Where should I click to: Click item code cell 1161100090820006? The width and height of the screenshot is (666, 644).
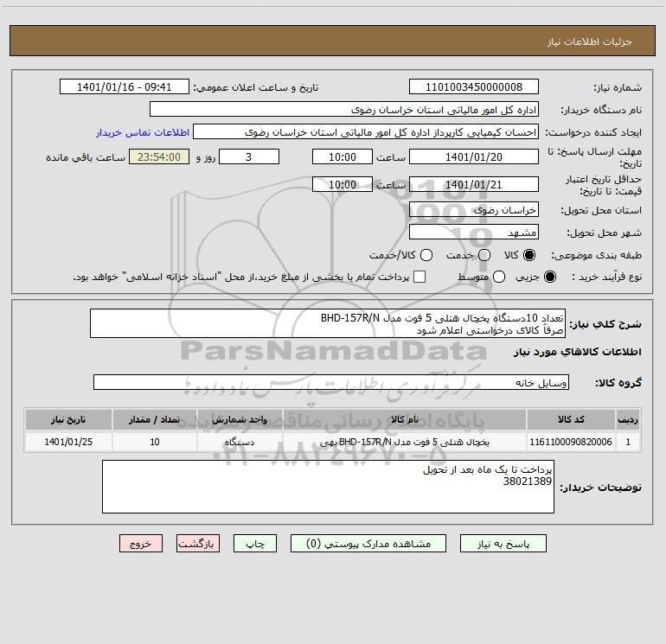(571, 442)
